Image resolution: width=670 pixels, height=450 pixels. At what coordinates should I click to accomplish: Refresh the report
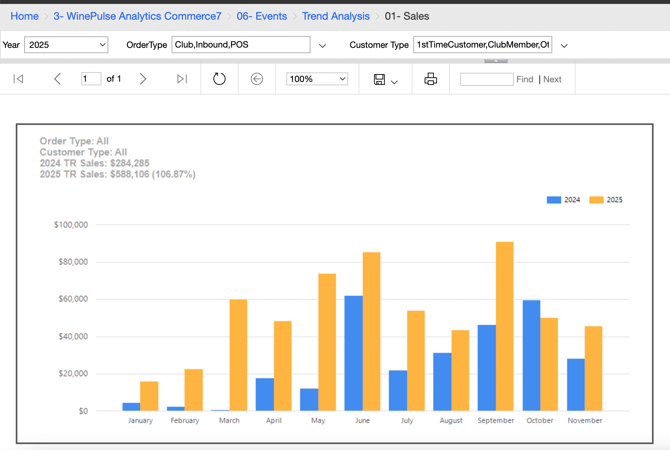[x=219, y=79]
